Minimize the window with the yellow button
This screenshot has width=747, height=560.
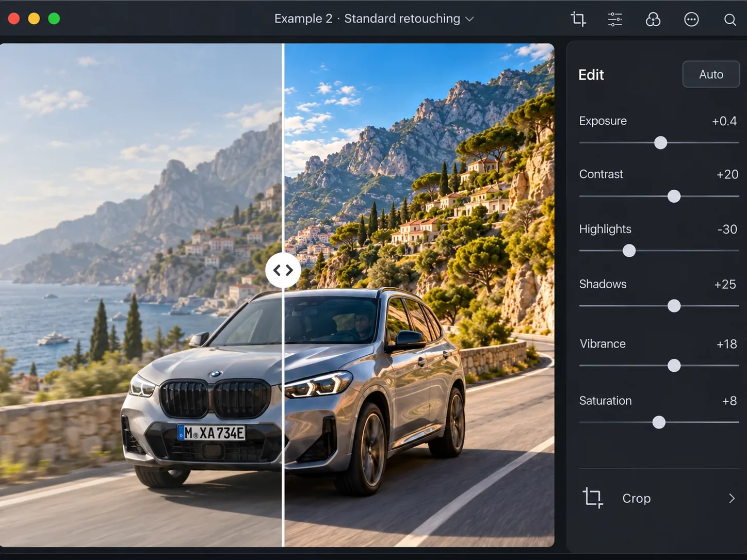[x=34, y=19]
